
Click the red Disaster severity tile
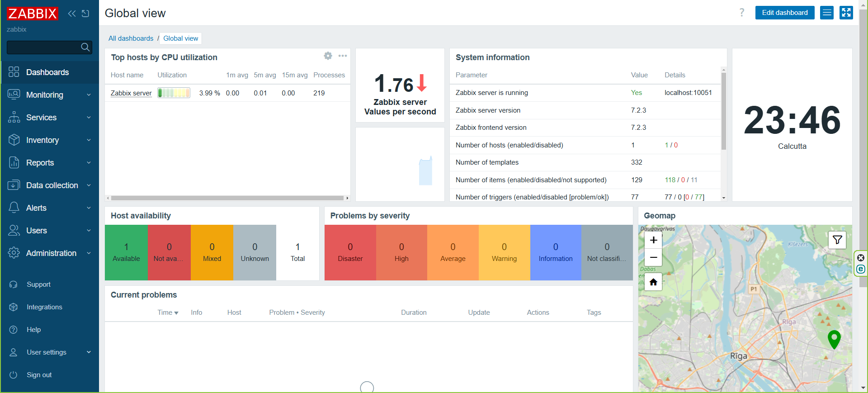350,252
